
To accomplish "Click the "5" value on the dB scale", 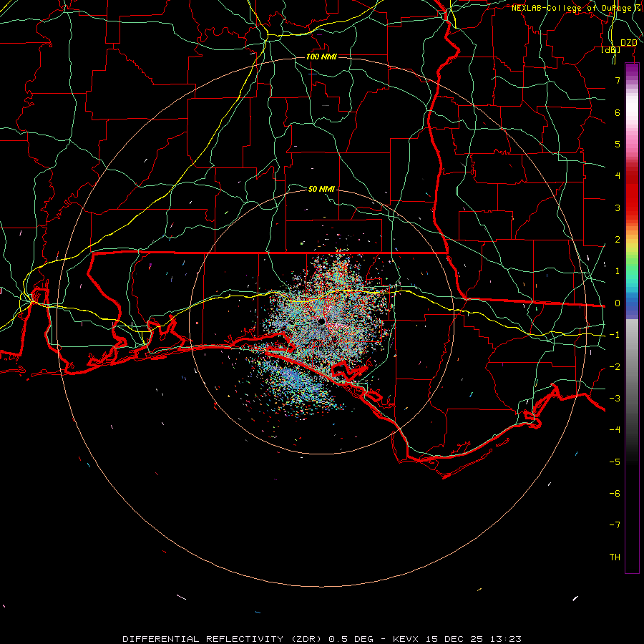I will 618,144.
